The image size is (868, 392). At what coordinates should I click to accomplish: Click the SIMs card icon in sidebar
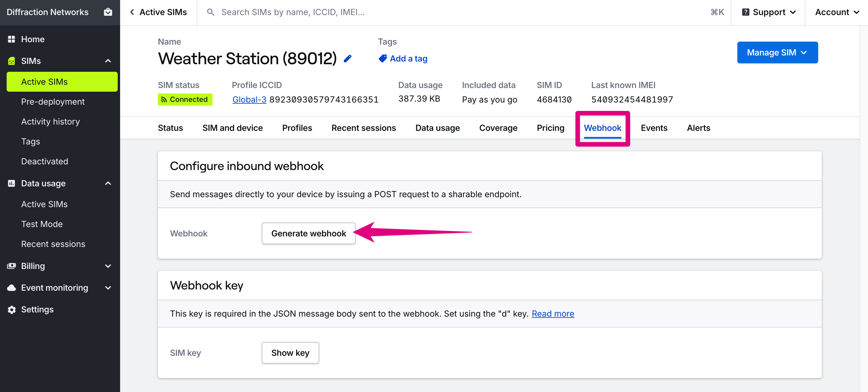click(x=11, y=61)
